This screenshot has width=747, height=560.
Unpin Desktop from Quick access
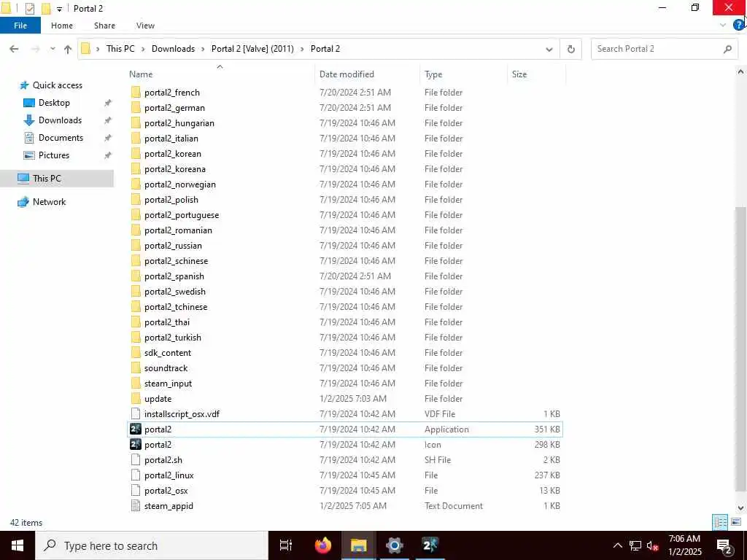[108, 102]
